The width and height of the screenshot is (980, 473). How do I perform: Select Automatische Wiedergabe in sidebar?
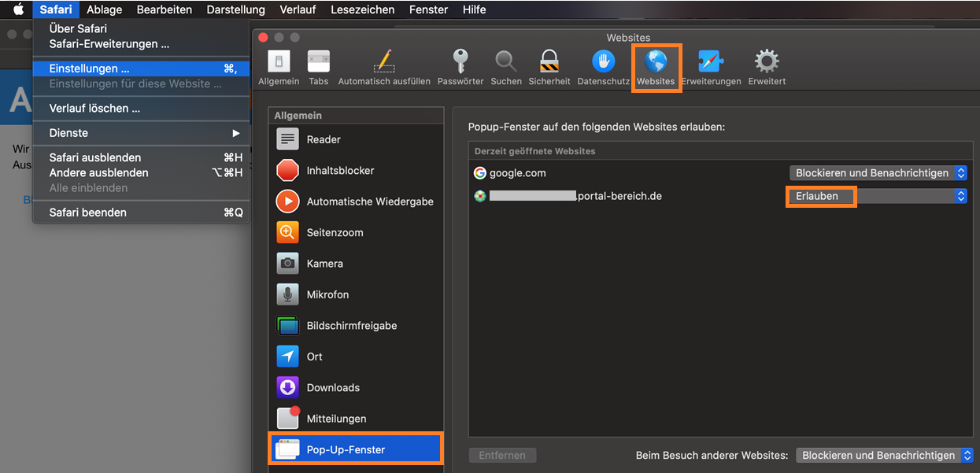[x=356, y=201]
